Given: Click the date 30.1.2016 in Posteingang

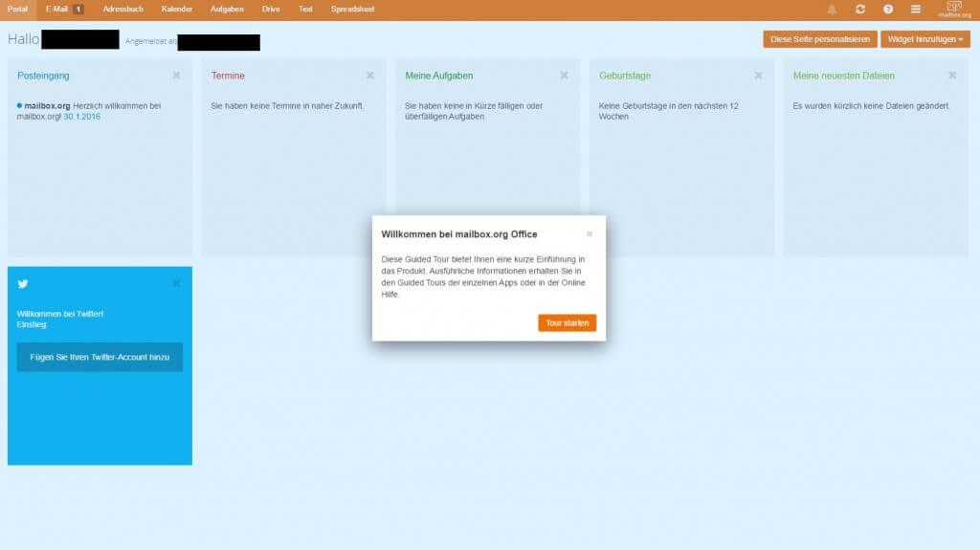Looking at the screenshot, I should (82, 117).
